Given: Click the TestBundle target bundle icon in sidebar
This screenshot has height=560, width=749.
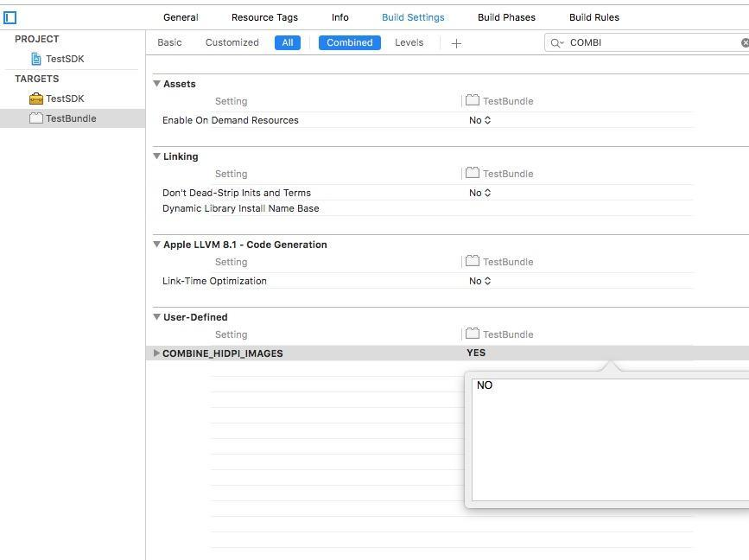Looking at the screenshot, I should tap(35, 118).
